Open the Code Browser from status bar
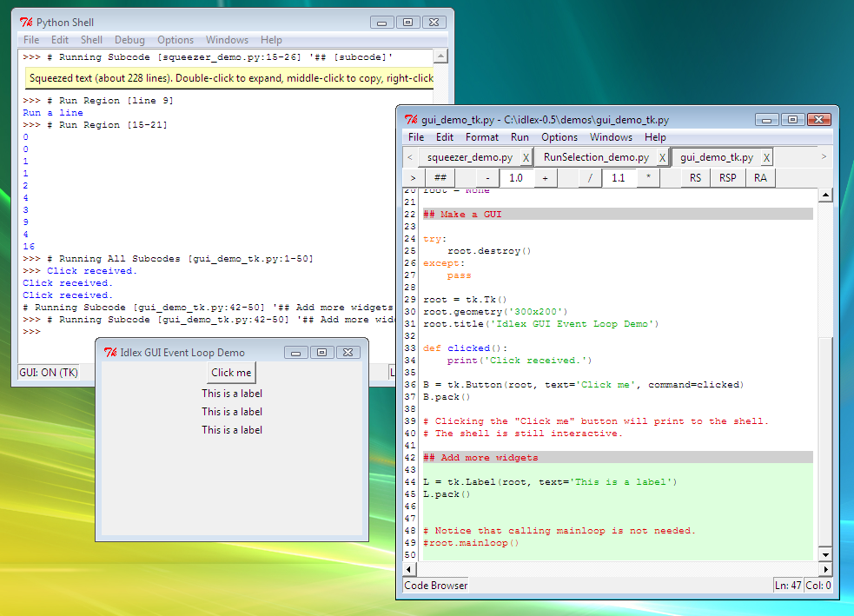Screen dimensions: 854x616 coord(436,586)
